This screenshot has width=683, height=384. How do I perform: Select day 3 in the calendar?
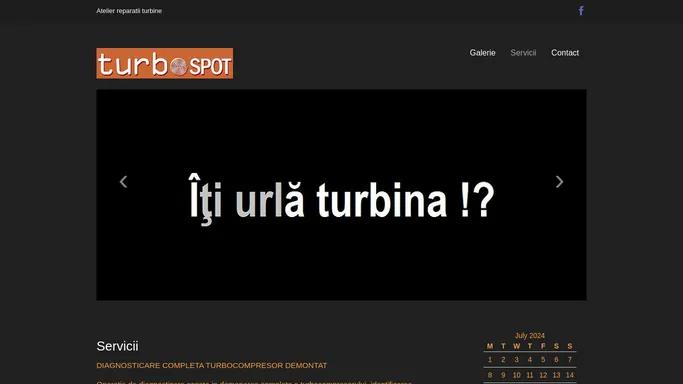[517, 360]
